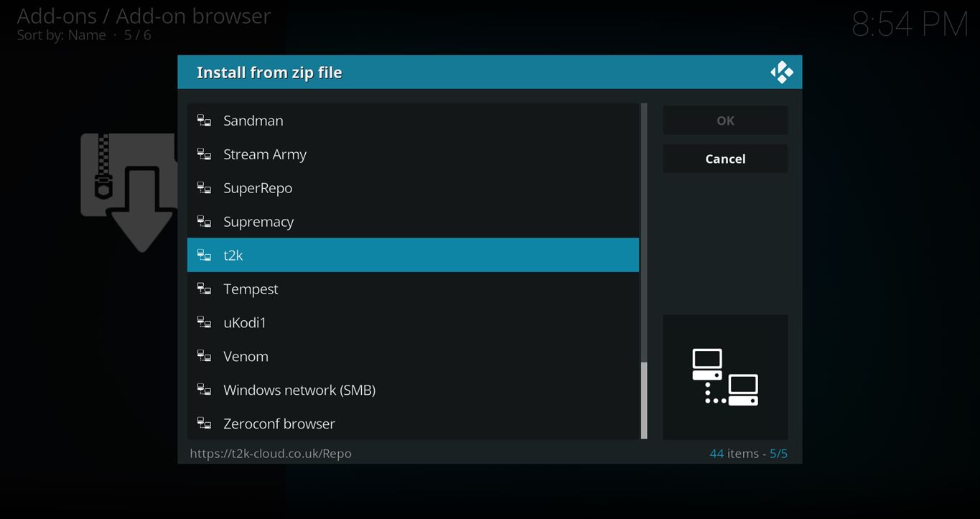Image resolution: width=980 pixels, height=519 pixels.
Task: Pick uKodi1 in the source list
Action: tap(245, 323)
